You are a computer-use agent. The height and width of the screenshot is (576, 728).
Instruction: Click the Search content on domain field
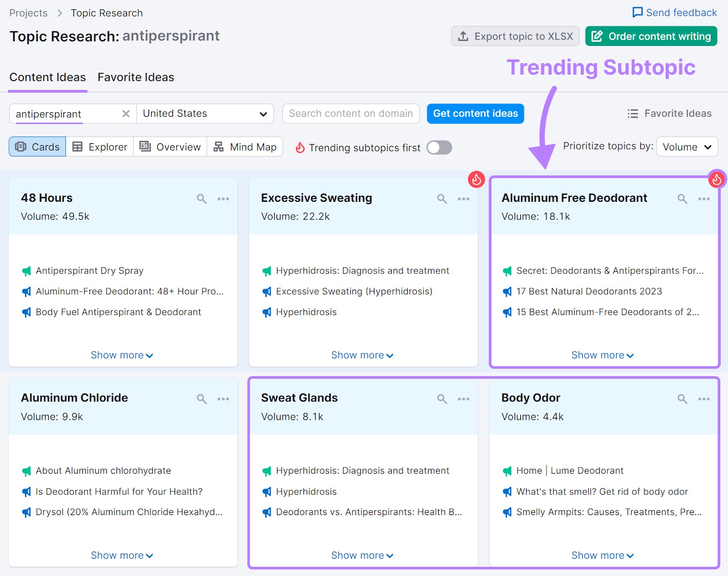tap(350, 114)
